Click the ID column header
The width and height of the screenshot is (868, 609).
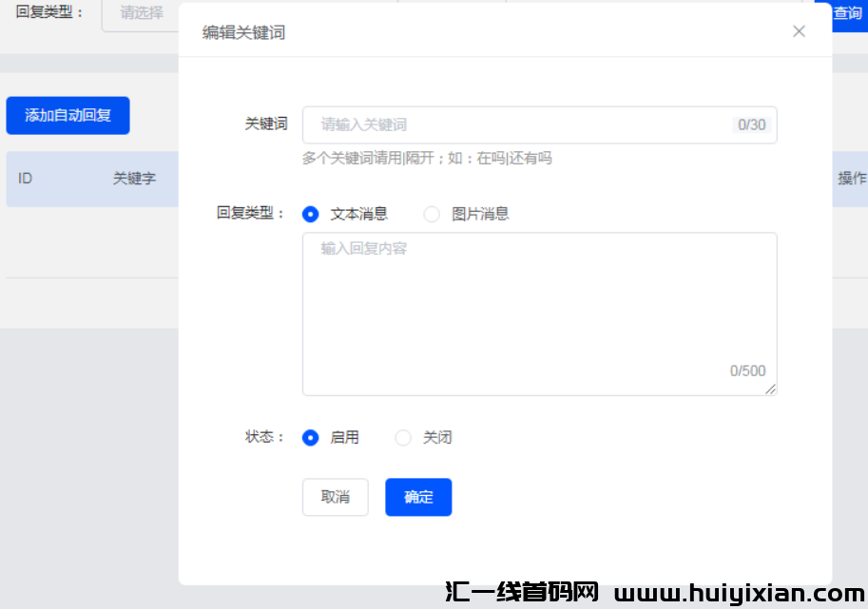[x=25, y=179]
